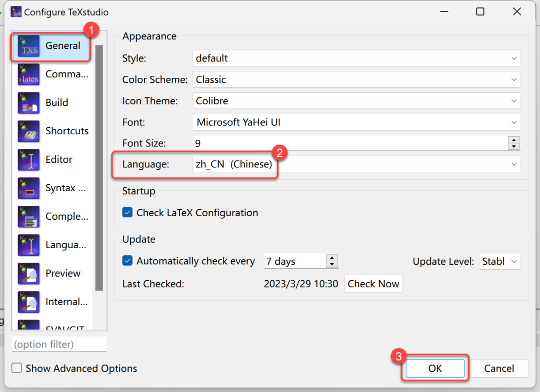The height and width of the screenshot is (392, 540).
Task: Open the Shortcuts keyboard icon
Action: [29, 131]
